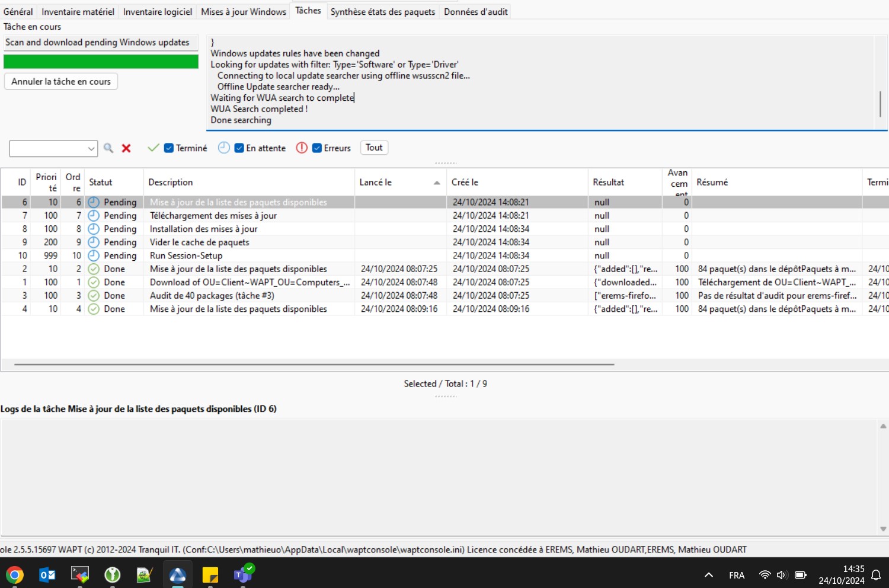Click the notification bell in system tray
Image resolution: width=889 pixels, height=588 pixels.
click(876, 575)
